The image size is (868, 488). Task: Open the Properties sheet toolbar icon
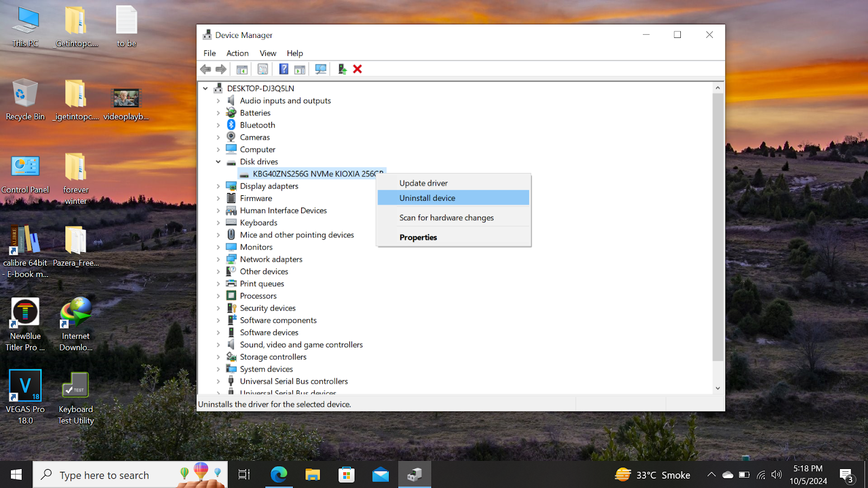(263, 69)
